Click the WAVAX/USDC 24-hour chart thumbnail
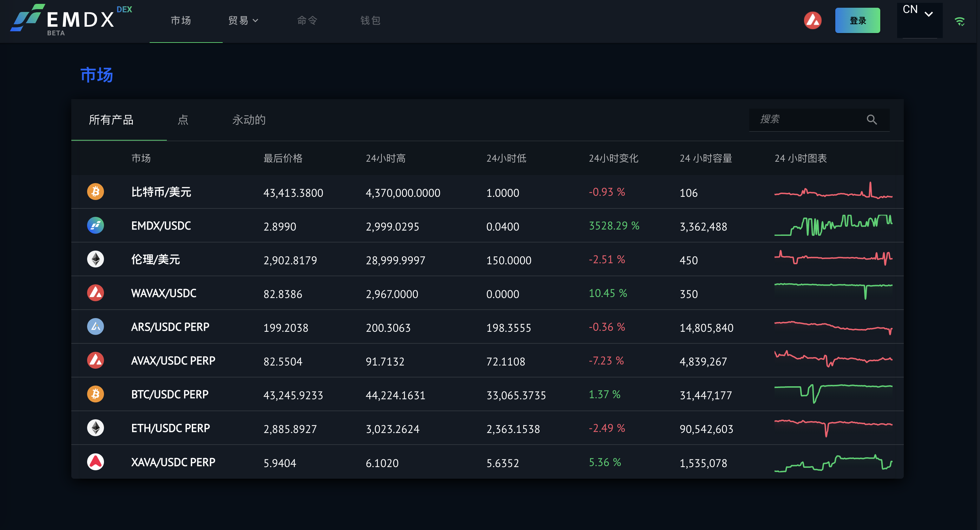This screenshot has height=530, width=980. 833,292
